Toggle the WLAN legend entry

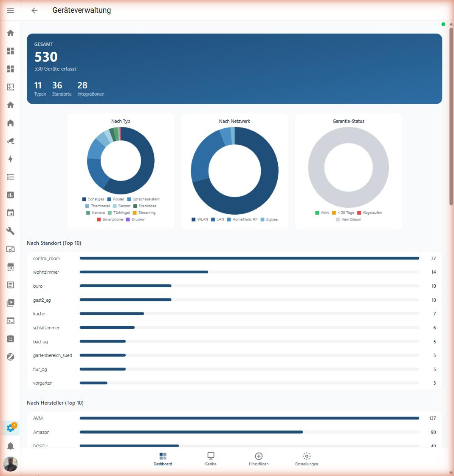click(200, 220)
